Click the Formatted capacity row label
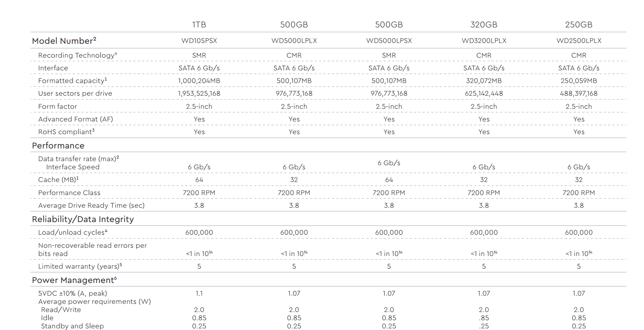Image resolution: width=644 pixels, height=330 pixels. click(x=72, y=81)
